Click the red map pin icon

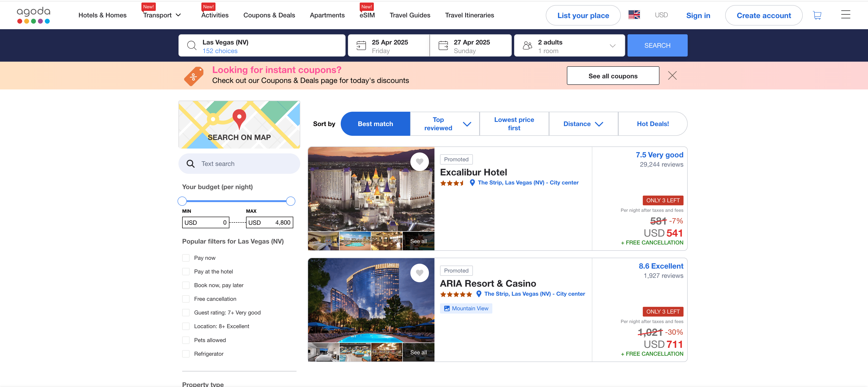(239, 119)
